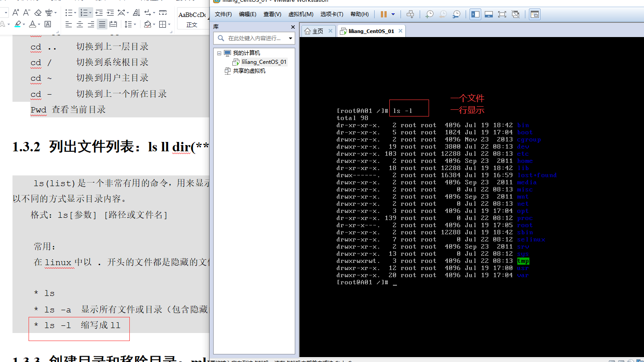Viewport: 644px width, 362px height.
Task: Toggle numbered list formatting
Action: 83,12
